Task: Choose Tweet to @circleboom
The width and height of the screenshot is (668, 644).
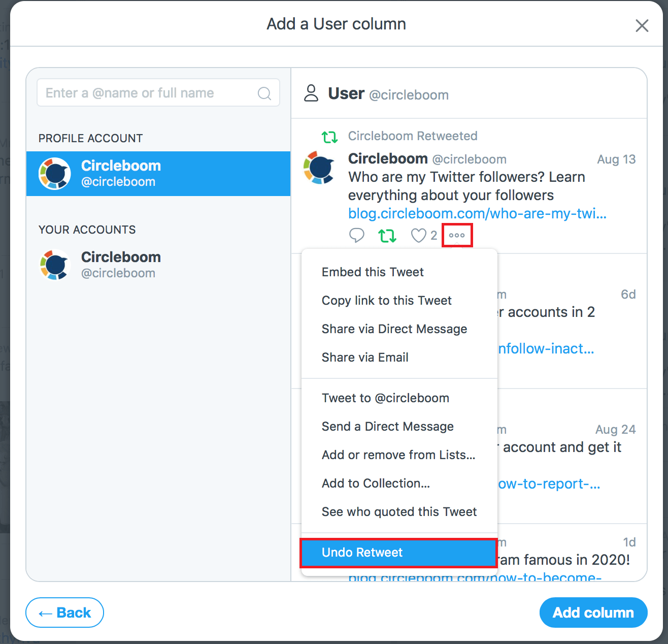Action: (385, 398)
